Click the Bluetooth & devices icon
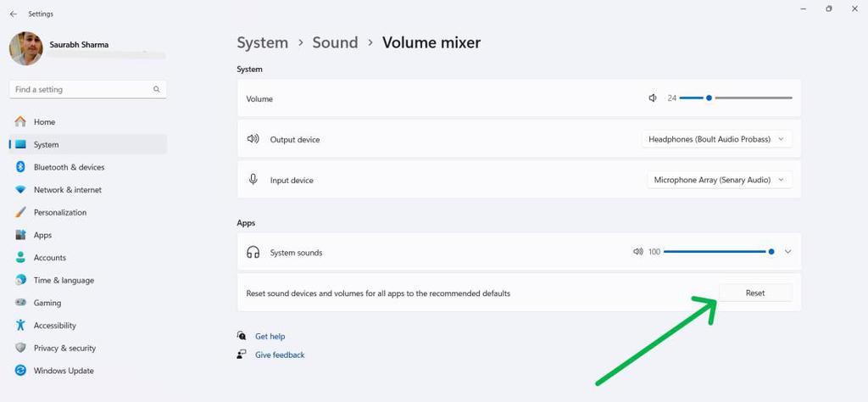Screen dimensions: 868x402 (20, 167)
